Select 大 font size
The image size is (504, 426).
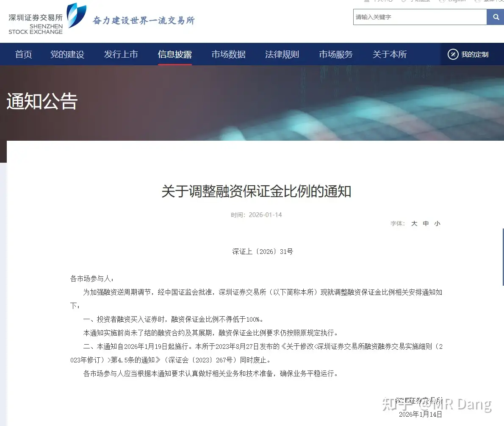tap(414, 223)
